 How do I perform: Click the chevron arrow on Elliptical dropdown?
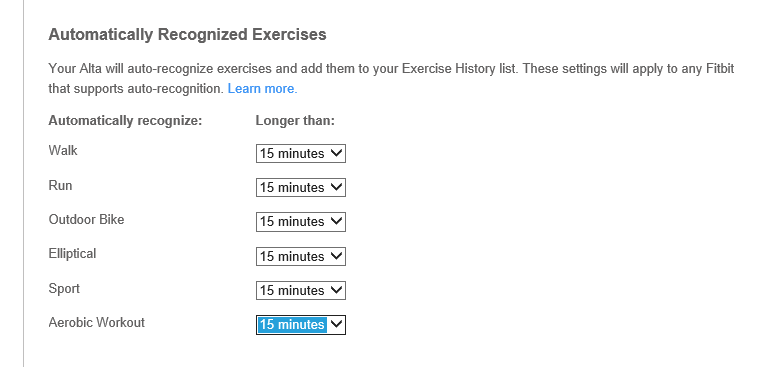(x=336, y=256)
